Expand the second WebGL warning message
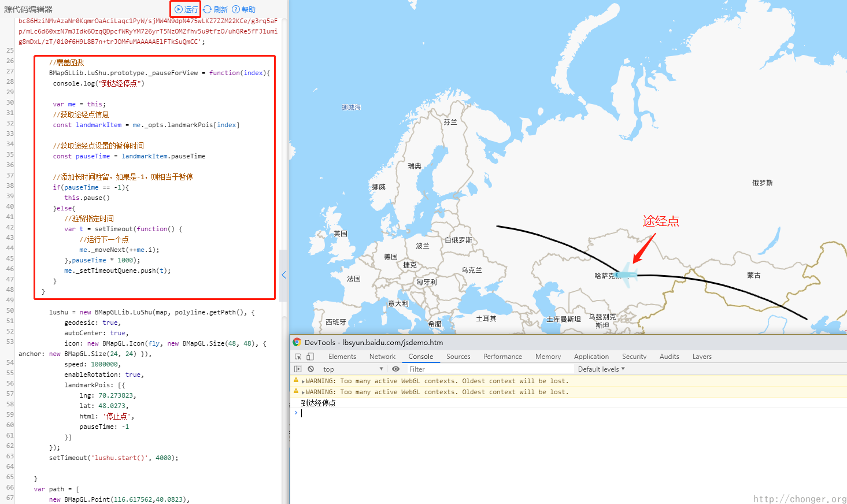 tap(303, 392)
